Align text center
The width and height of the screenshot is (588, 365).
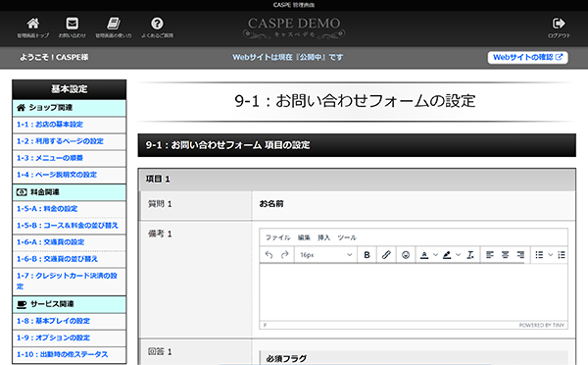tap(505, 255)
